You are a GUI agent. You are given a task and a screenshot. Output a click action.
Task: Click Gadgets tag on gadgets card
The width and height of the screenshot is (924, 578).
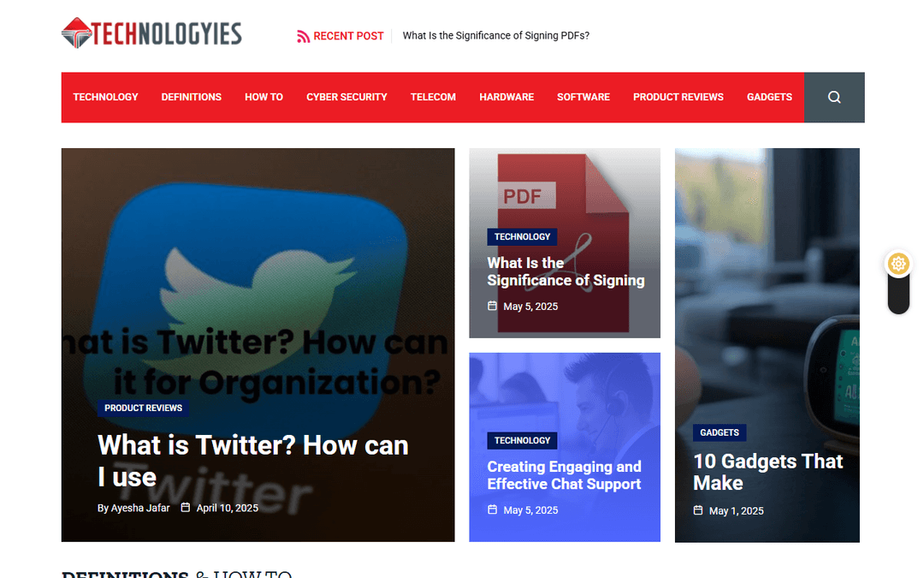[x=720, y=433]
